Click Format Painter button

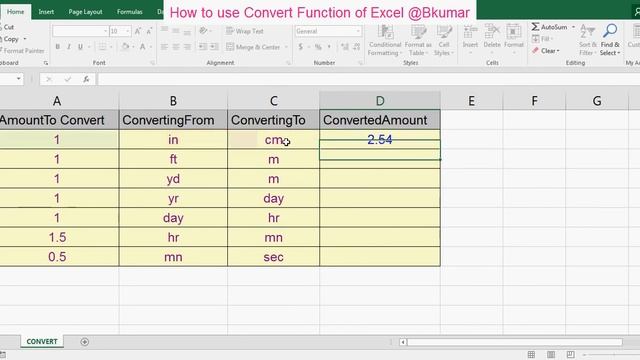(x=23, y=51)
